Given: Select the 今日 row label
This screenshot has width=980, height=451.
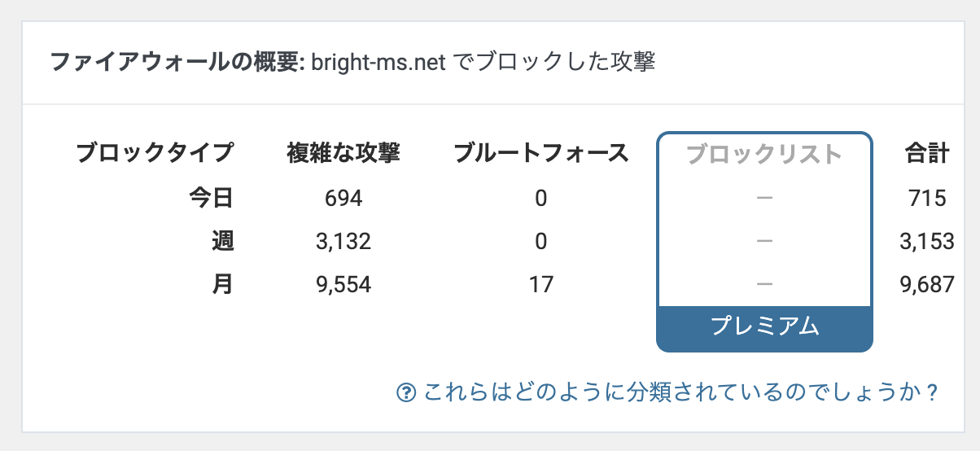Looking at the screenshot, I should [x=211, y=197].
